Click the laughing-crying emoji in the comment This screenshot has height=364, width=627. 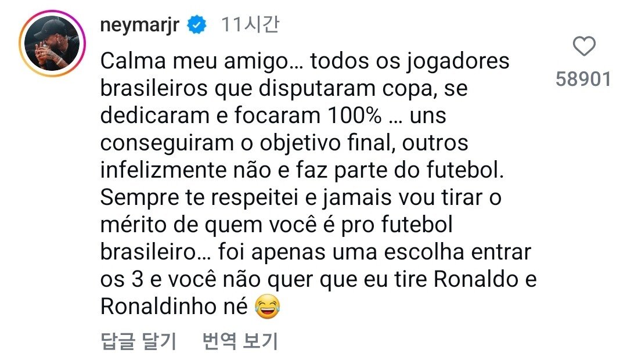click(266, 307)
